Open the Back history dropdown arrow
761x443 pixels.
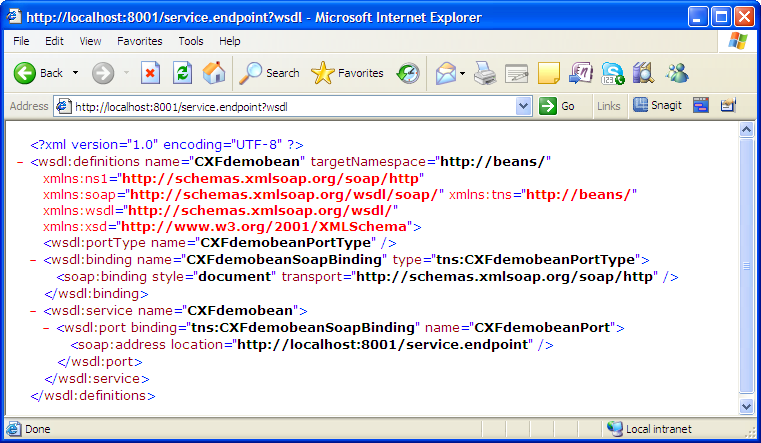(75, 73)
